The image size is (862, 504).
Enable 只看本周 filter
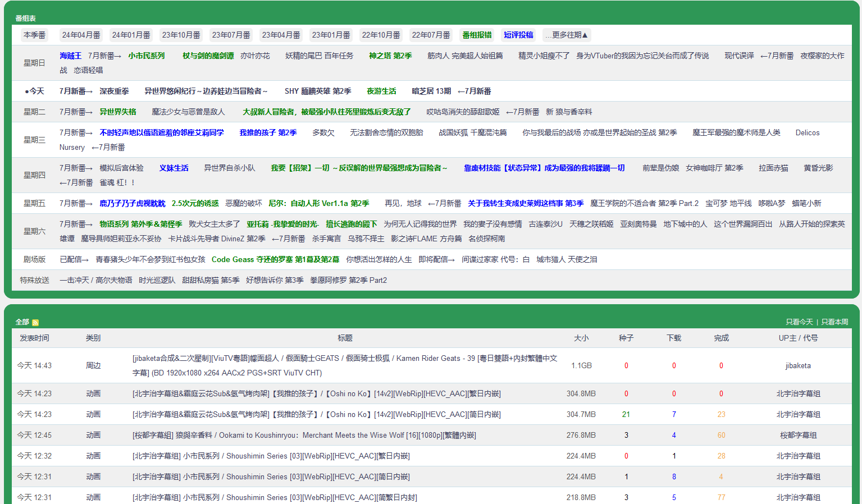pyautogui.click(x=835, y=322)
